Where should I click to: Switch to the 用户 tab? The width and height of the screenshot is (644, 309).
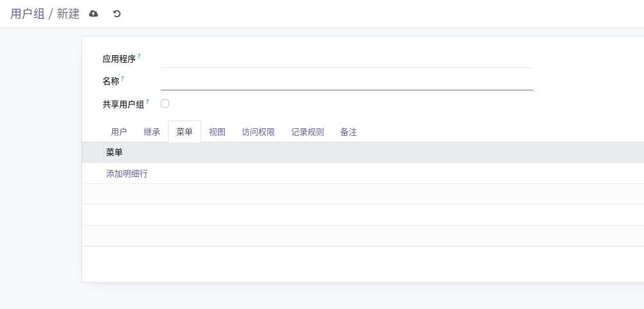(119, 132)
